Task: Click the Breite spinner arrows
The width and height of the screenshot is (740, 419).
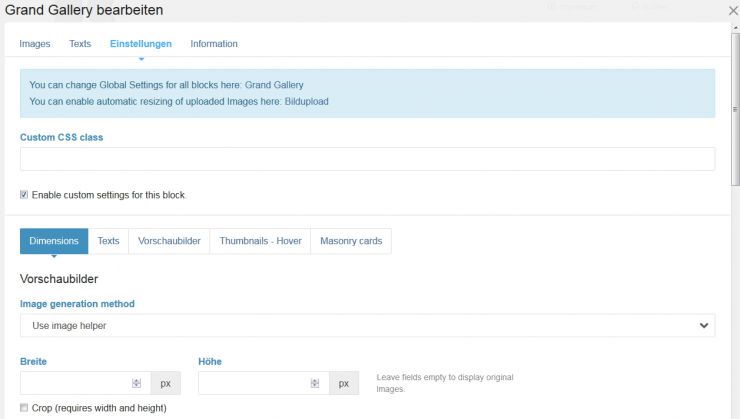Action: click(x=136, y=383)
